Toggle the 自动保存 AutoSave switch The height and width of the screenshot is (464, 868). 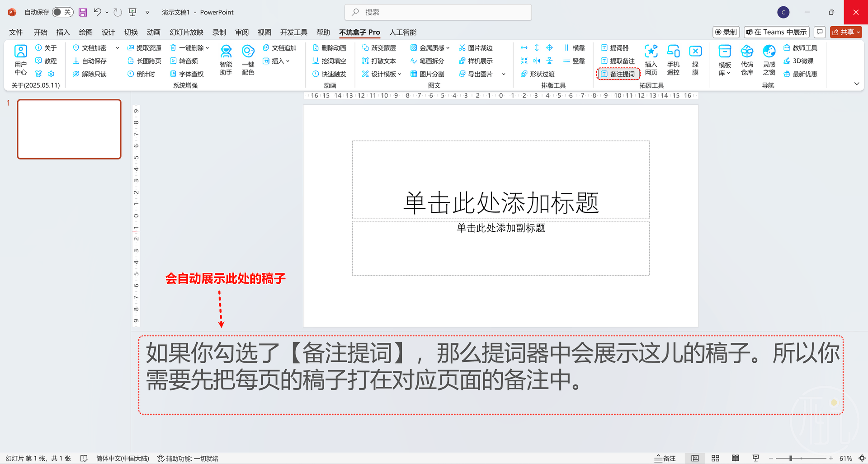(62, 12)
